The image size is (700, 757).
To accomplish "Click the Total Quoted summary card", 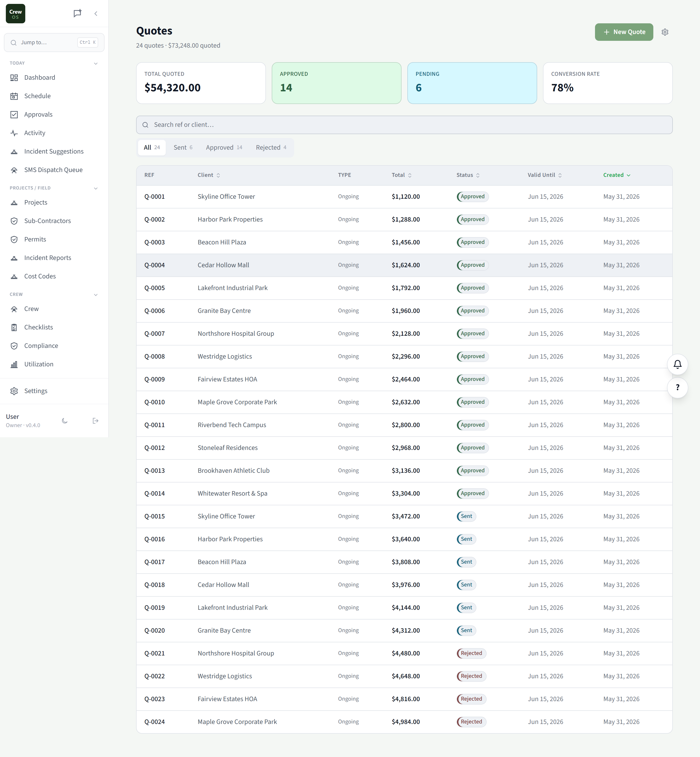I will point(201,83).
